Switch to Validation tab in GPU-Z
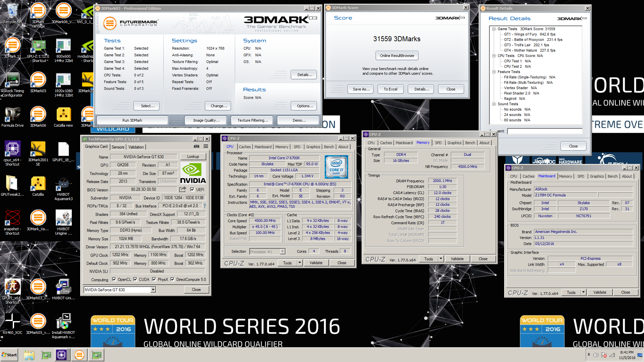 coord(136,147)
